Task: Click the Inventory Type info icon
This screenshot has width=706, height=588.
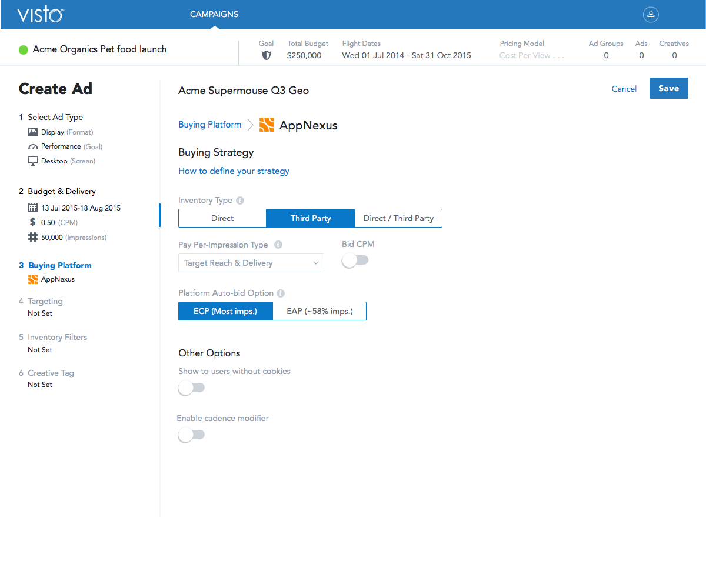Action: [240, 201]
